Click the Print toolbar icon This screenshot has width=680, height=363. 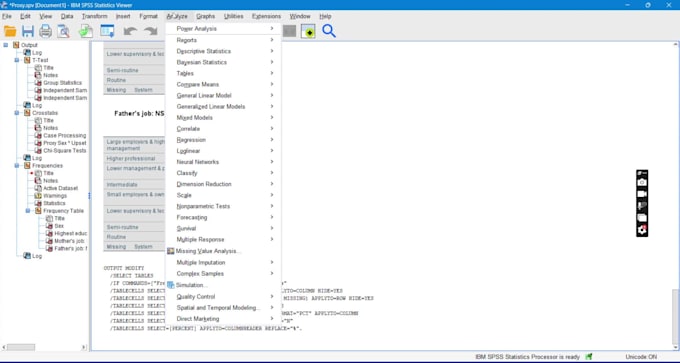46,31
